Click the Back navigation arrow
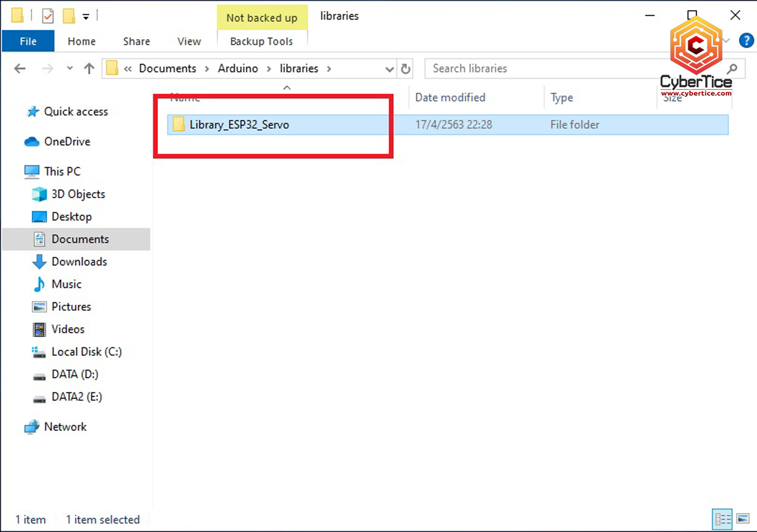 click(20, 69)
